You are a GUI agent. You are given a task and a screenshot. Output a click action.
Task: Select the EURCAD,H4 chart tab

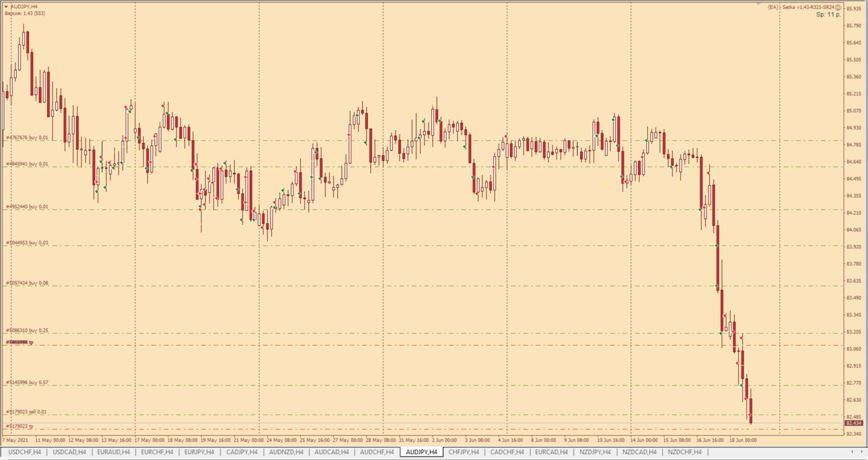tap(552, 452)
